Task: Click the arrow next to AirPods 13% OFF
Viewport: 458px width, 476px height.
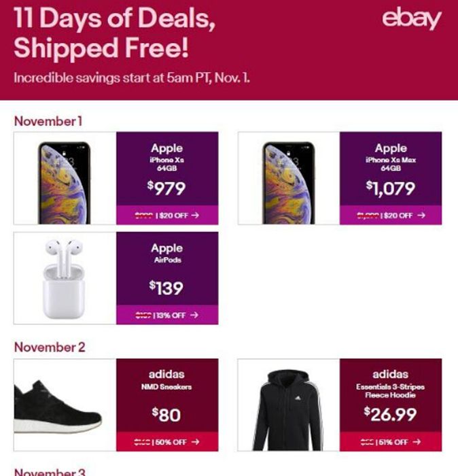Action: click(194, 315)
